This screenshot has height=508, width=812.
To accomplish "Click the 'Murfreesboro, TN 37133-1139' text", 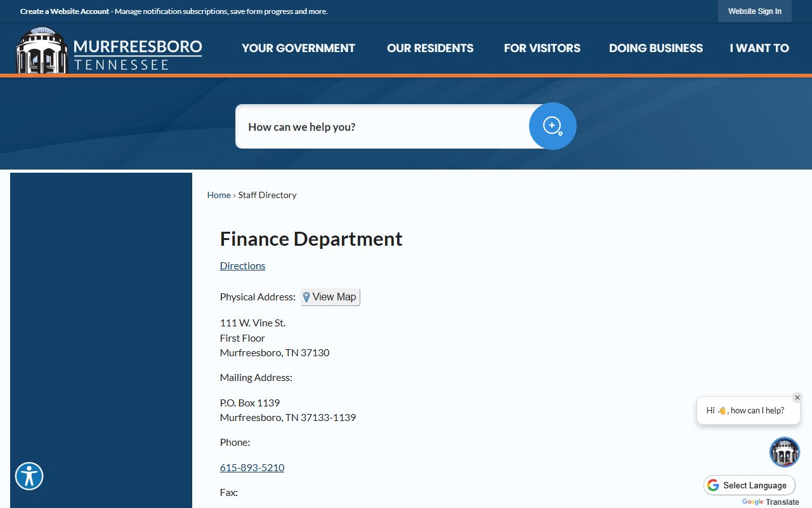I will pyautogui.click(x=288, y=417).
